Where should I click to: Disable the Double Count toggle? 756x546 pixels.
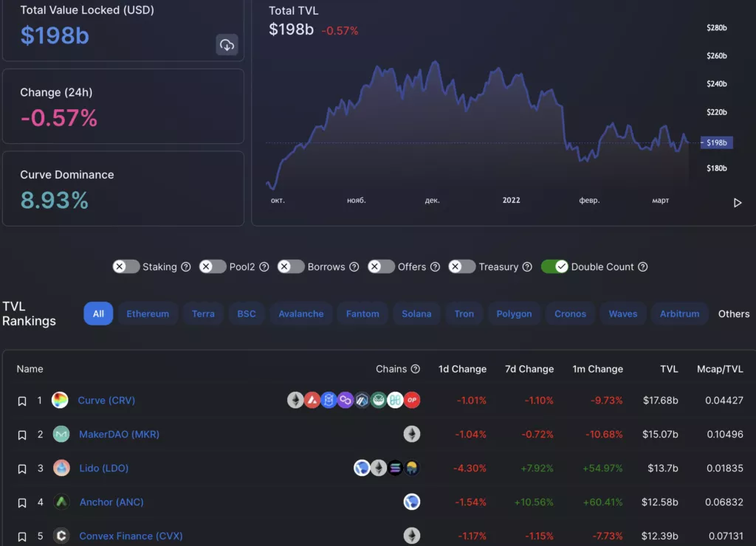coord(554,266)
